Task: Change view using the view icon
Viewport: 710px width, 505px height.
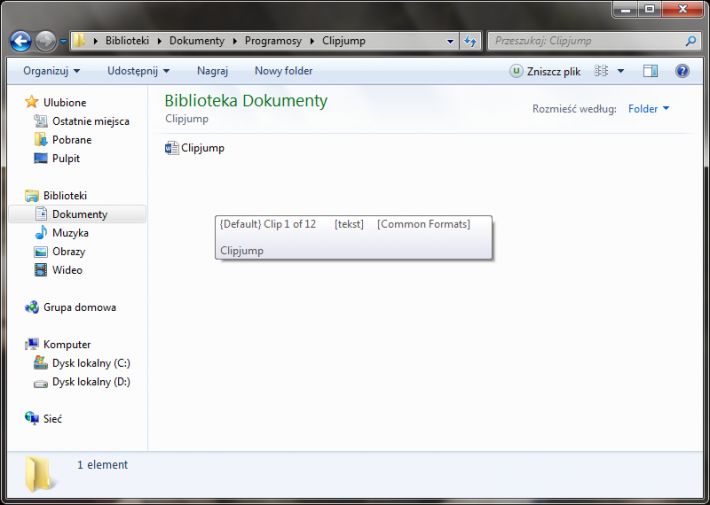Action: [x=601, y=71]
